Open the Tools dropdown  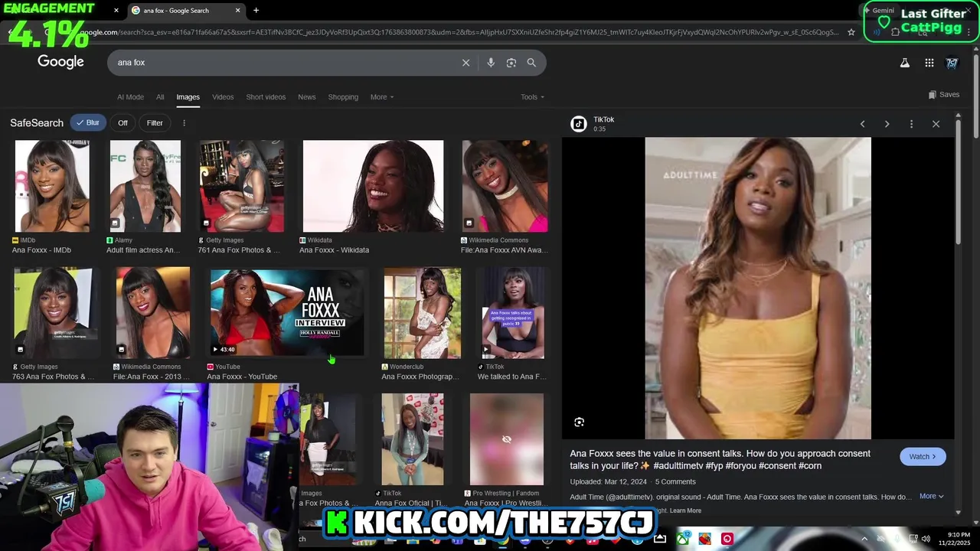pyautogui.click(x=532, y=97)
